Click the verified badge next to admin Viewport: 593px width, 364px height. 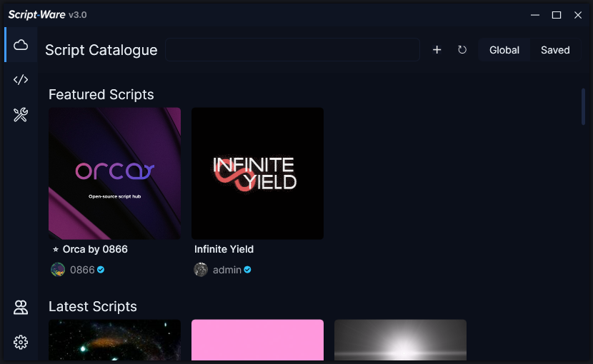[x=247, y=270]
